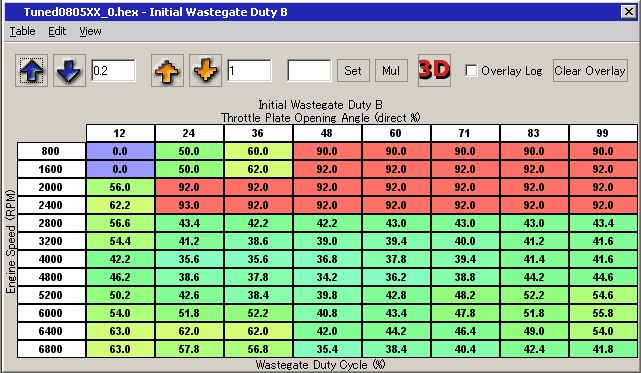This screenshot has height=373, width=641.
Task: Select cell 0.0 in 1600 RPM row
Action: (120, 169)
